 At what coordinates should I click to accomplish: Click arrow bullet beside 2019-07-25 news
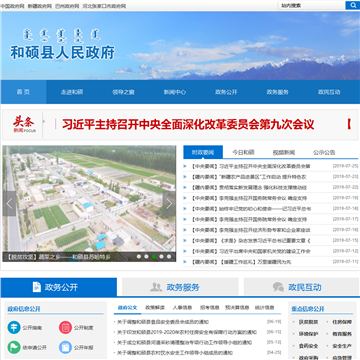click(185, 166)
